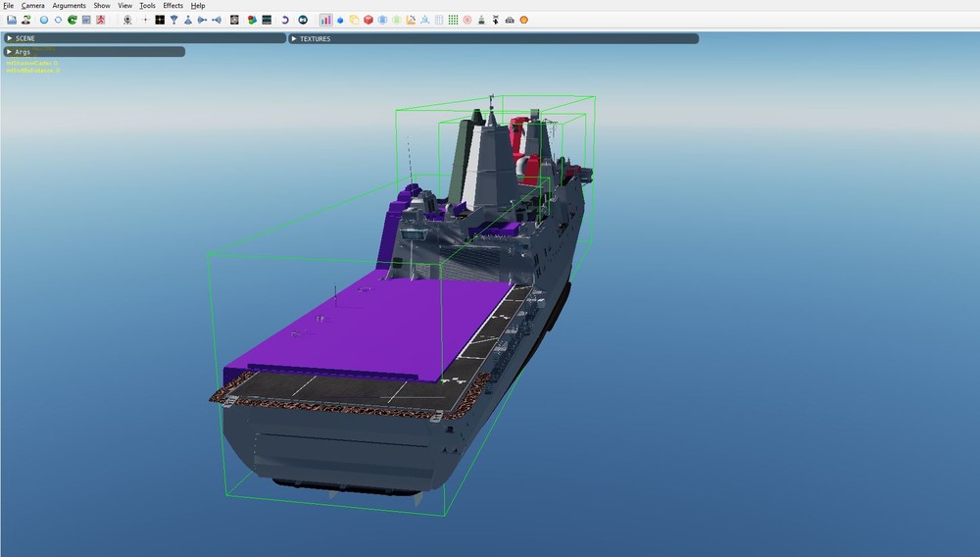The width and height of the screenshot is (980, 557).
Task: Click the pink circular target icon
Action: pos(467,20)
